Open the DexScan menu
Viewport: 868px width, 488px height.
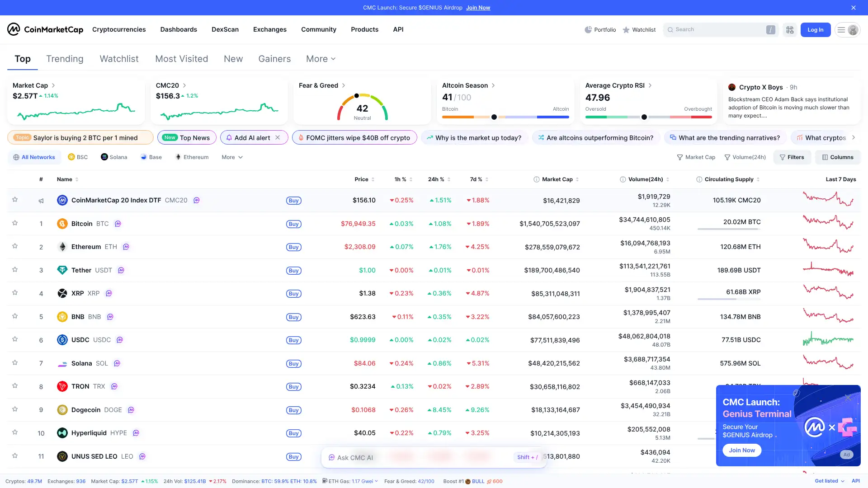click(x=225, y=29)
